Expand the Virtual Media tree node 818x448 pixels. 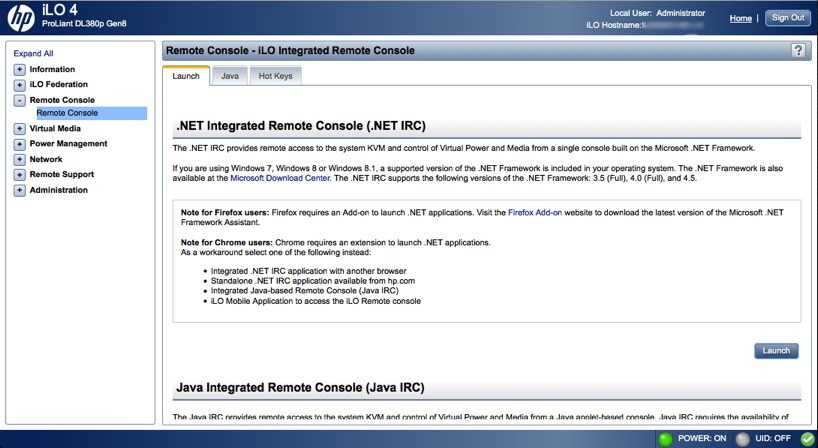pos(19,128)
